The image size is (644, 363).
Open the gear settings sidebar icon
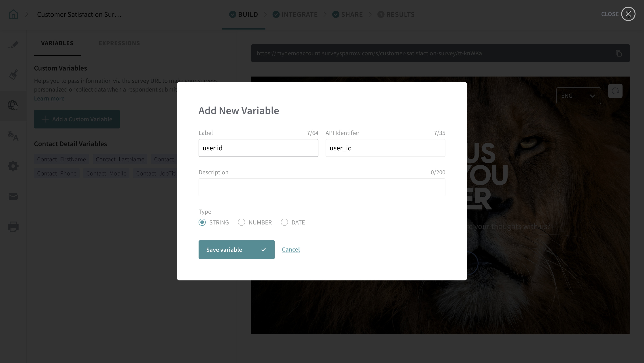point(13,166)
